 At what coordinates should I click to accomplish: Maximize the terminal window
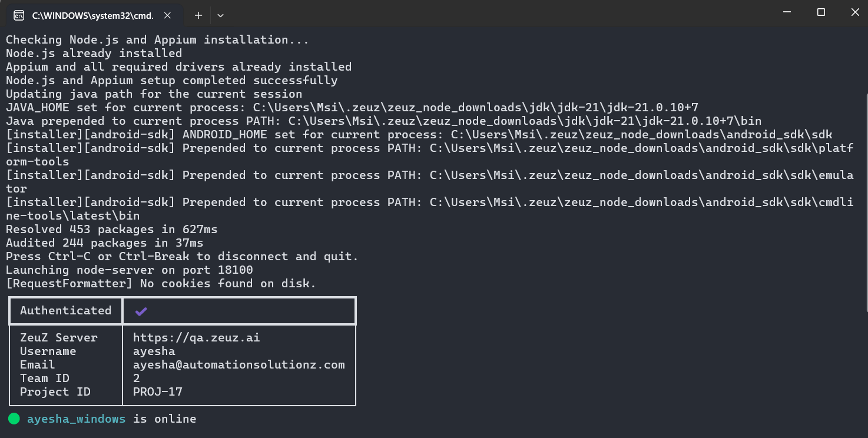(821, 12)
